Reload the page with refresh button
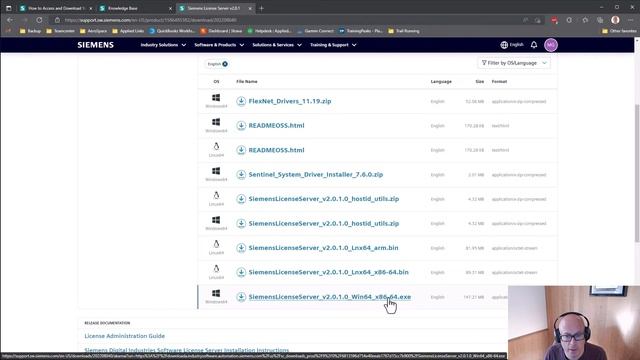The width and height of the screenshot is (640, 360). [x=39, y=20]
